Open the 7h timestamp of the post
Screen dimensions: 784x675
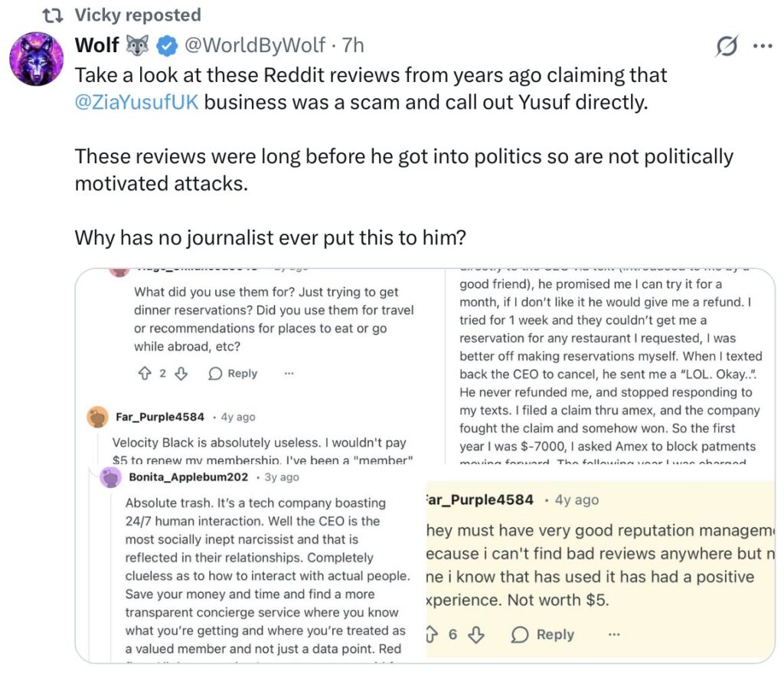(353, 46)
